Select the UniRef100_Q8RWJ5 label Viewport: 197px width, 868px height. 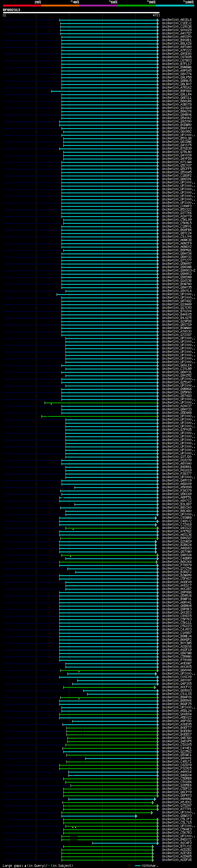click(x=176, y=81)
